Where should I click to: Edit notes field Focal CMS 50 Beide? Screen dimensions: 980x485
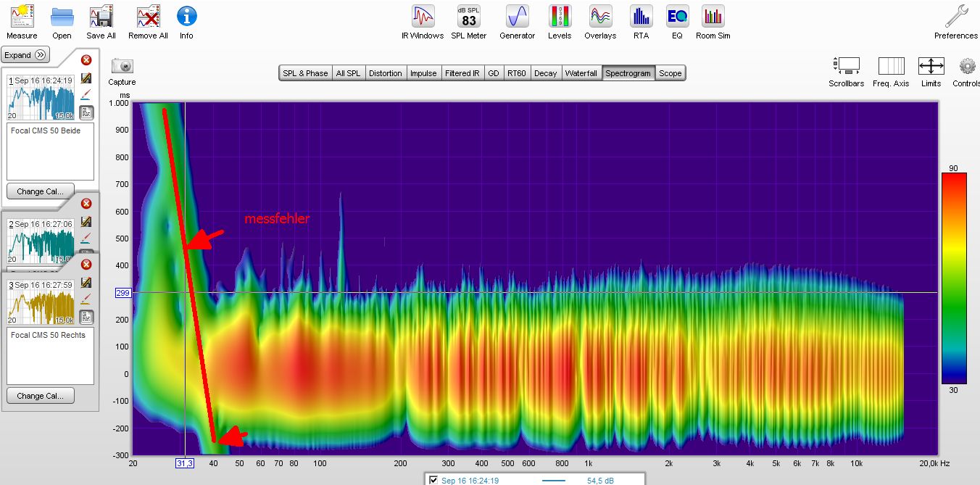click(x=50, y=152)
